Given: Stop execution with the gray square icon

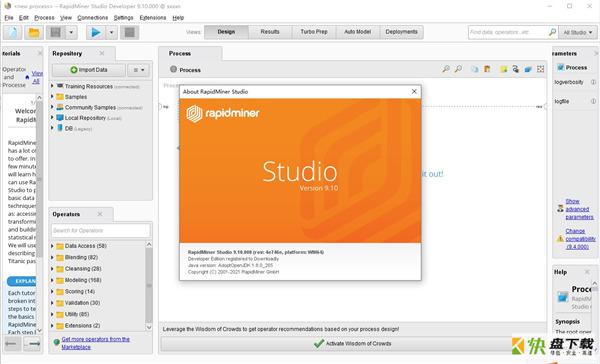Looking at the screenshot, I should click(x=129, y=33).
